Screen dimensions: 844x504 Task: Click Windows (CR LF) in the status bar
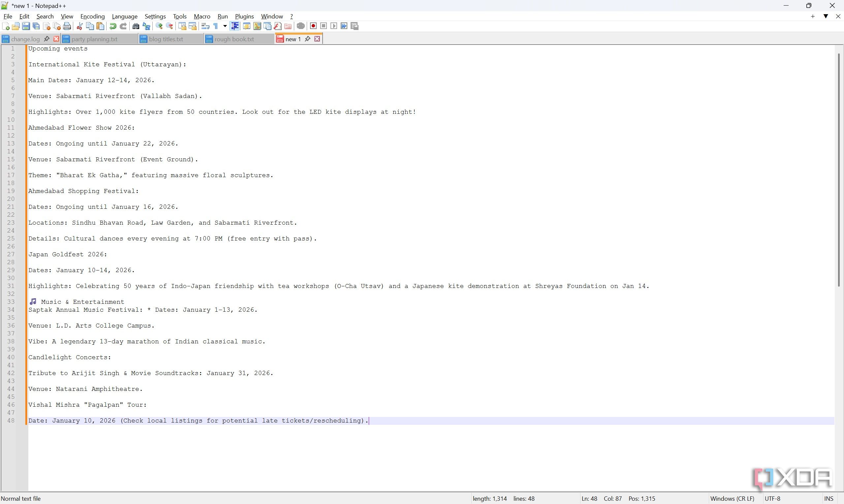click(x=732, y=499)
